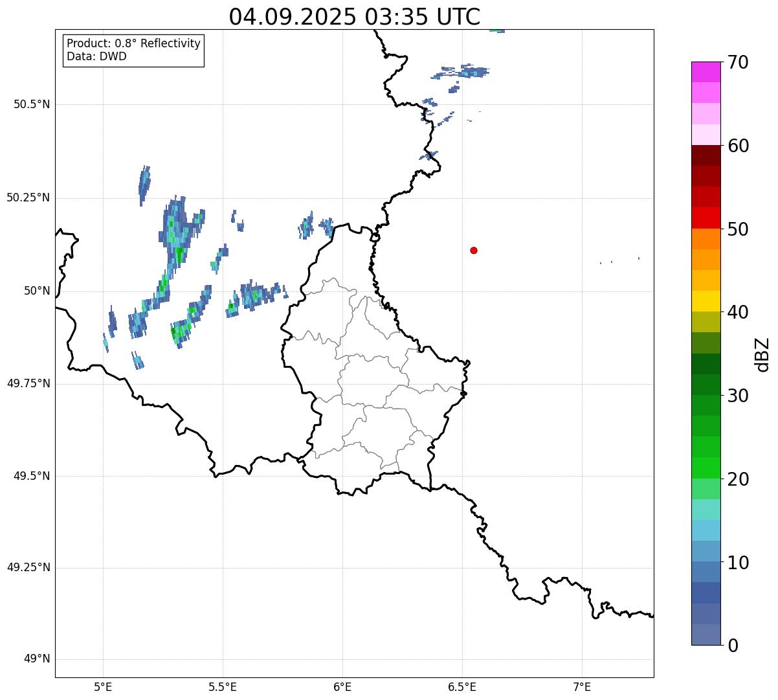Click the bright red colorbar segment near 50
Viewport: 778px width, 700px height.
point(706,218)
